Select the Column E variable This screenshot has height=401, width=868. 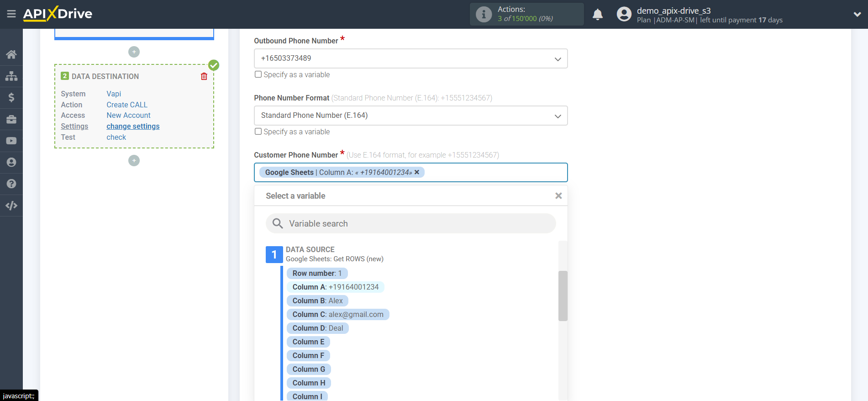click(308, 342)
